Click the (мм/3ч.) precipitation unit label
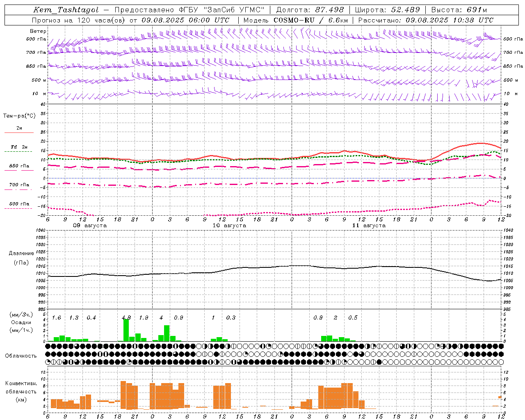 [x=21, y=315]
